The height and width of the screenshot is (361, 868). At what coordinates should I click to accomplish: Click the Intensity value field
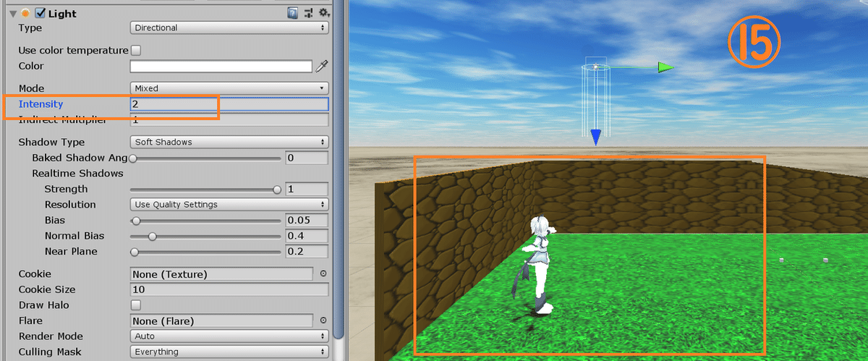tap(229, 104)
